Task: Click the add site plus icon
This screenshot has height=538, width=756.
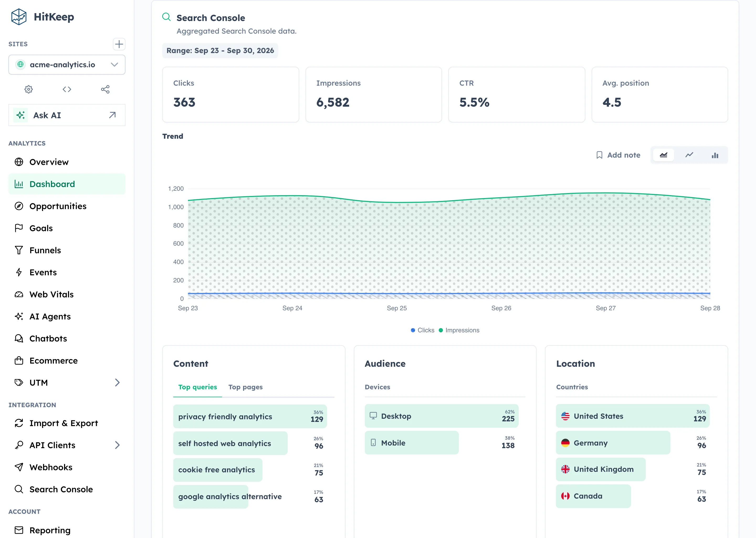Action: [119, 44]
